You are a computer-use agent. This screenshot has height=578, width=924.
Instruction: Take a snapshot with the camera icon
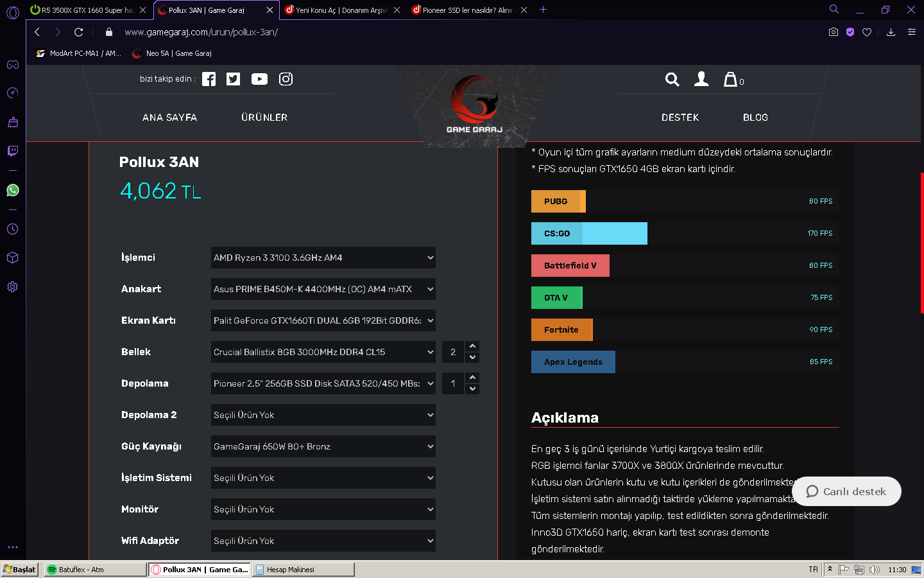point(834,32)
